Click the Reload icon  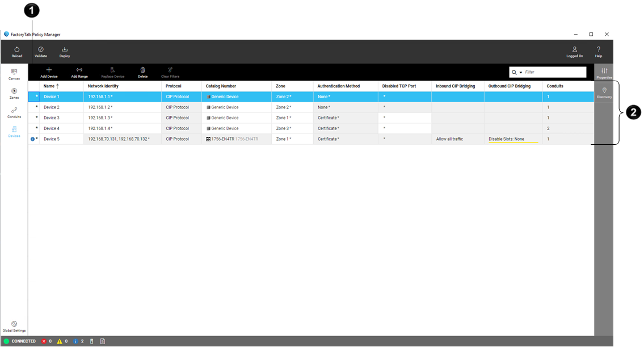pos(17,50)
